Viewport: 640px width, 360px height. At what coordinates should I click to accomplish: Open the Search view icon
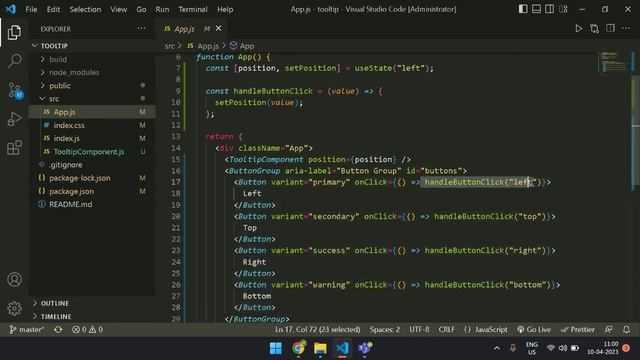pyautogui.click(x=14, y=61)
